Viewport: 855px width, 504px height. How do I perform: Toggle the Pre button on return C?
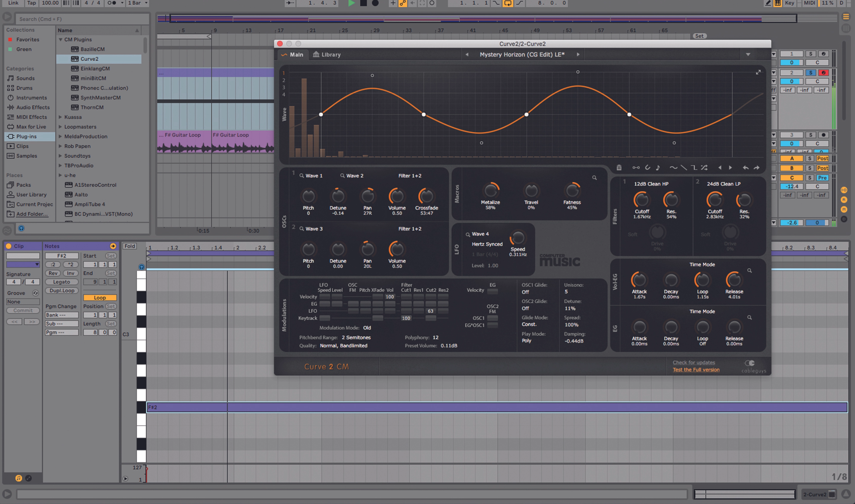pos(822,178)
